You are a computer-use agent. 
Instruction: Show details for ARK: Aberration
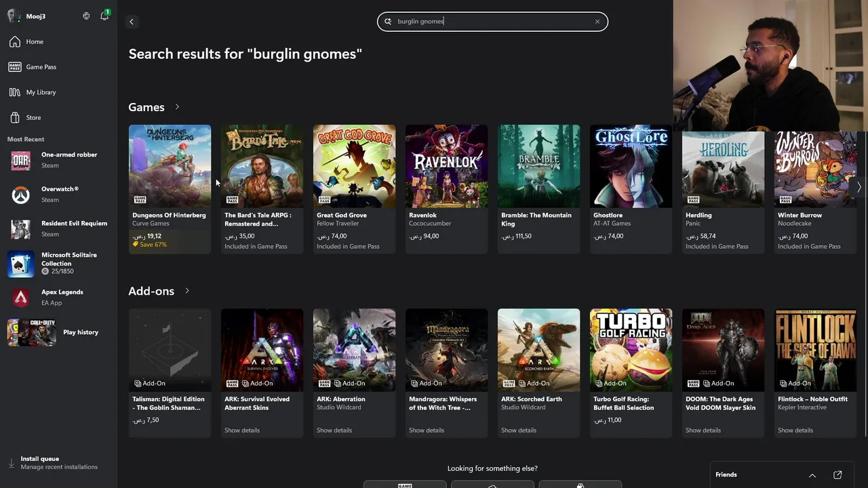point(334,430)
